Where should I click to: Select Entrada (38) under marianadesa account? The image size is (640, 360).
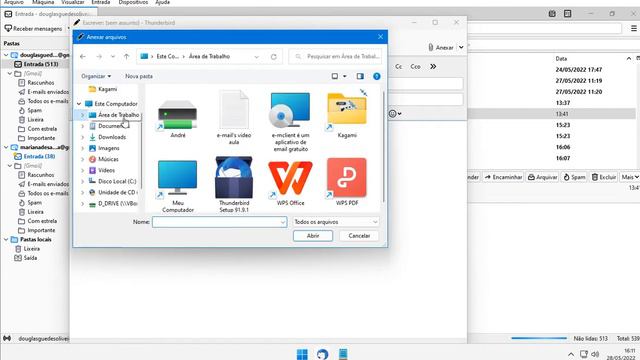[39, 156]
